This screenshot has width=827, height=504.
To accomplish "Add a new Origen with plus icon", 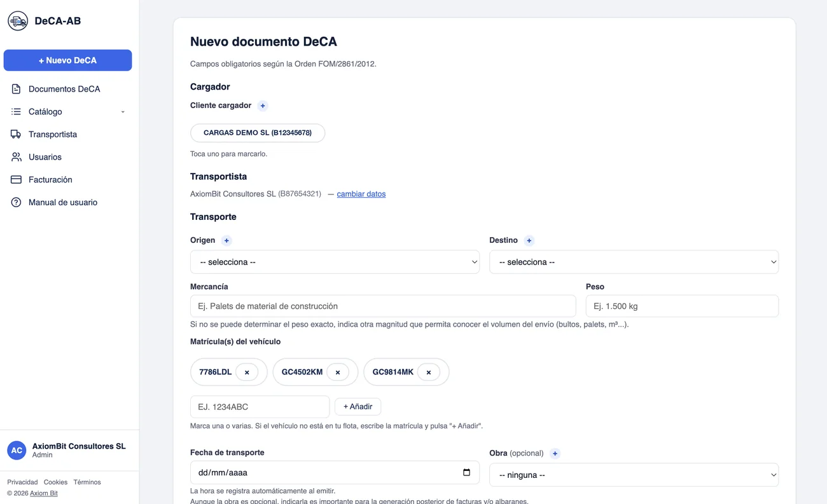I will tap(226, 240).
